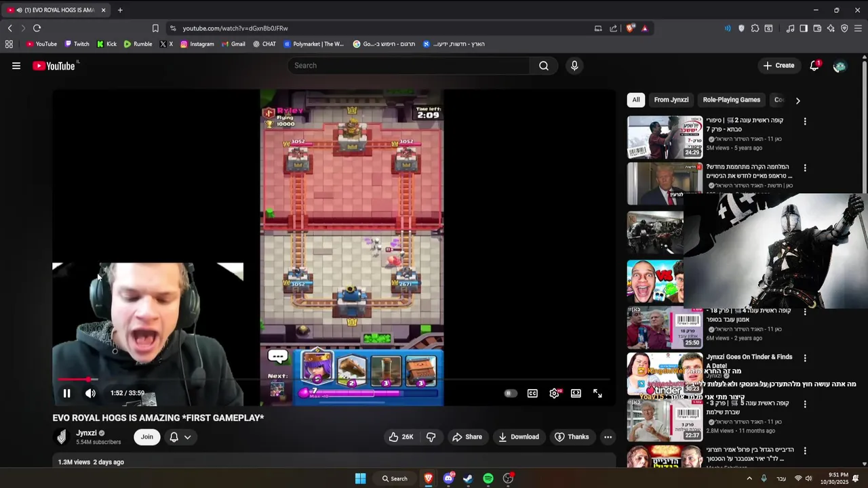Image resolution: width=868 pixels, height=488 pixels.
Task: Open the Rumble bookmark
Action: 138,44
